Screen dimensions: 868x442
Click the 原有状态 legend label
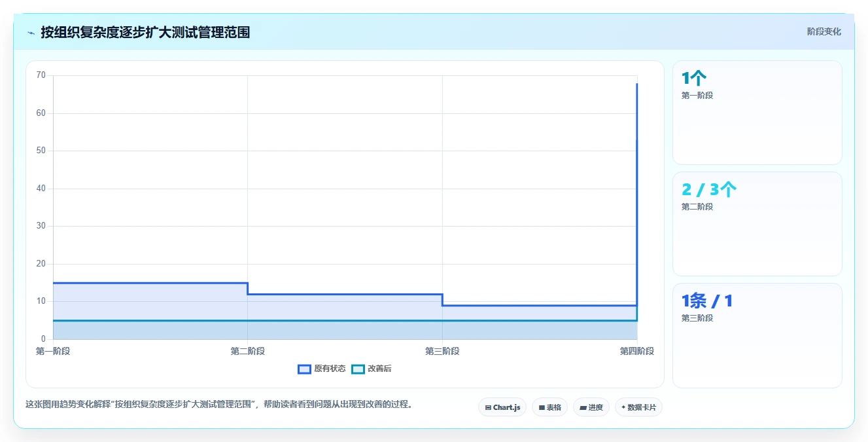[x=330, y=369]
